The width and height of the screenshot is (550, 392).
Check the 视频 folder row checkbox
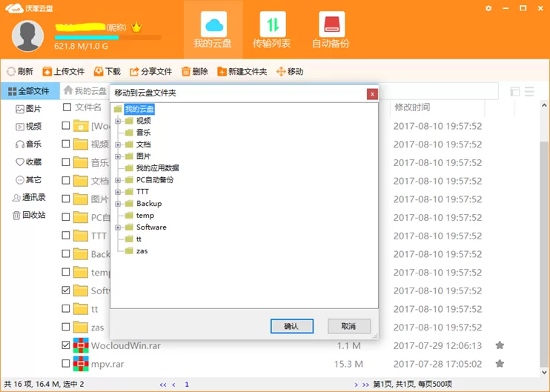(x=65, y=144)
